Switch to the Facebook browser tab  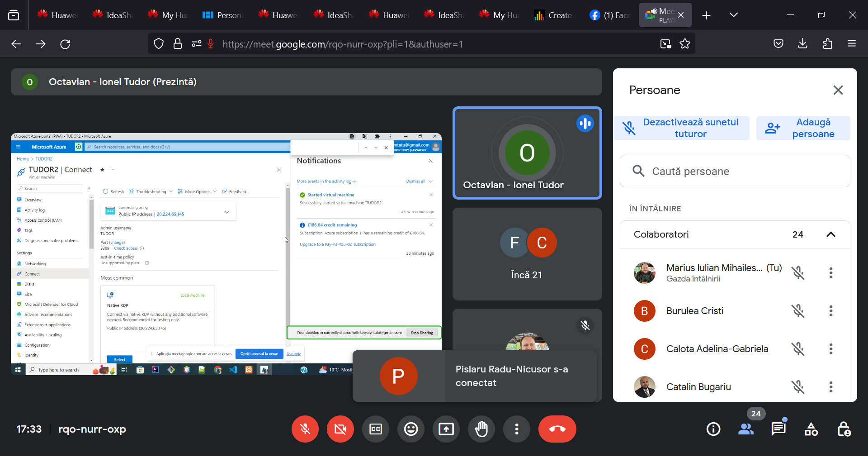coord(610,15)
